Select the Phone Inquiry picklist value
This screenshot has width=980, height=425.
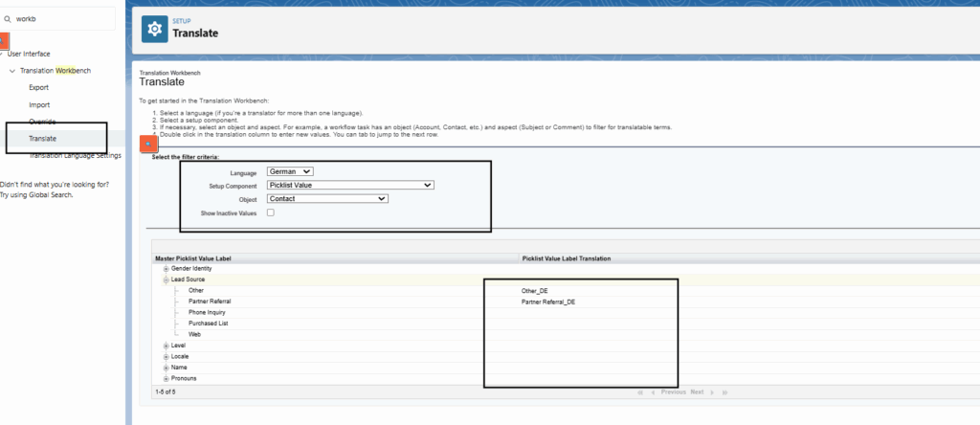point(207,312)
